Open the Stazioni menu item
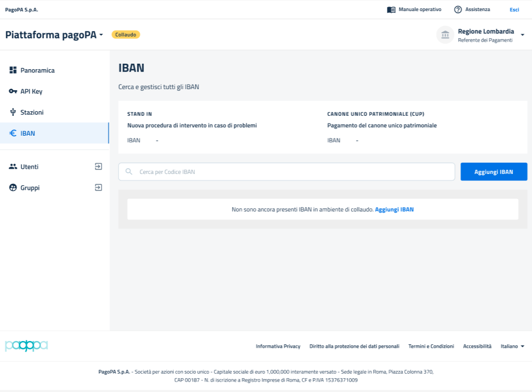532x392 pixels. pos(32,112)
